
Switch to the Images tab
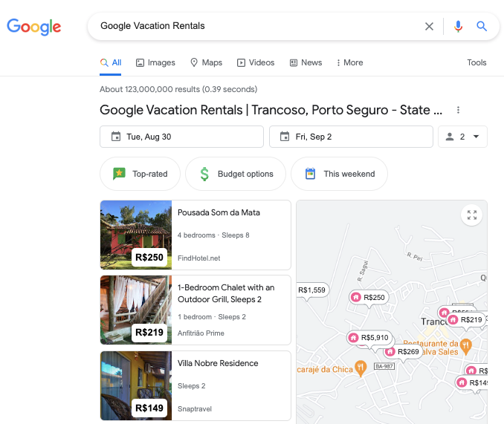click(155, 63)
